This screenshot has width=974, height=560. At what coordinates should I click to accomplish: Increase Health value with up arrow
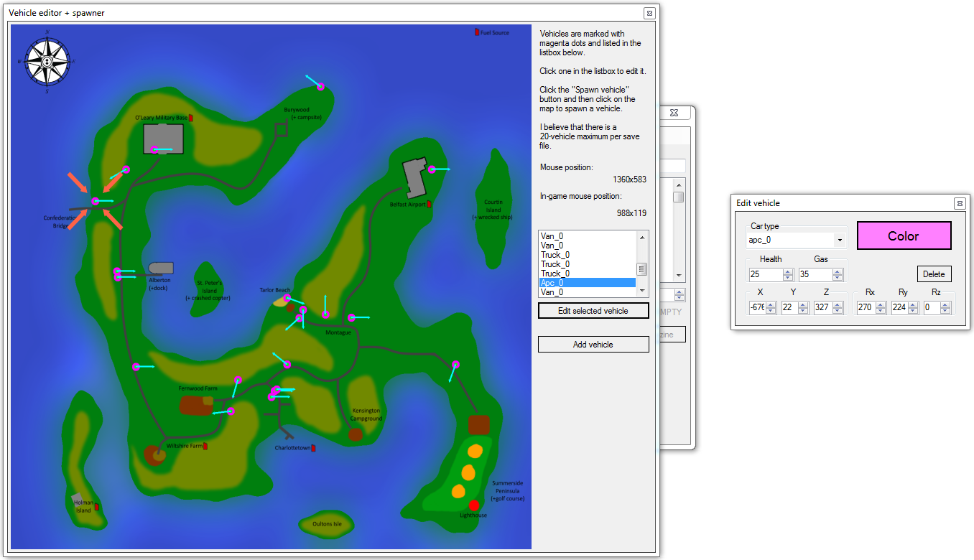[x=788, y=271]
